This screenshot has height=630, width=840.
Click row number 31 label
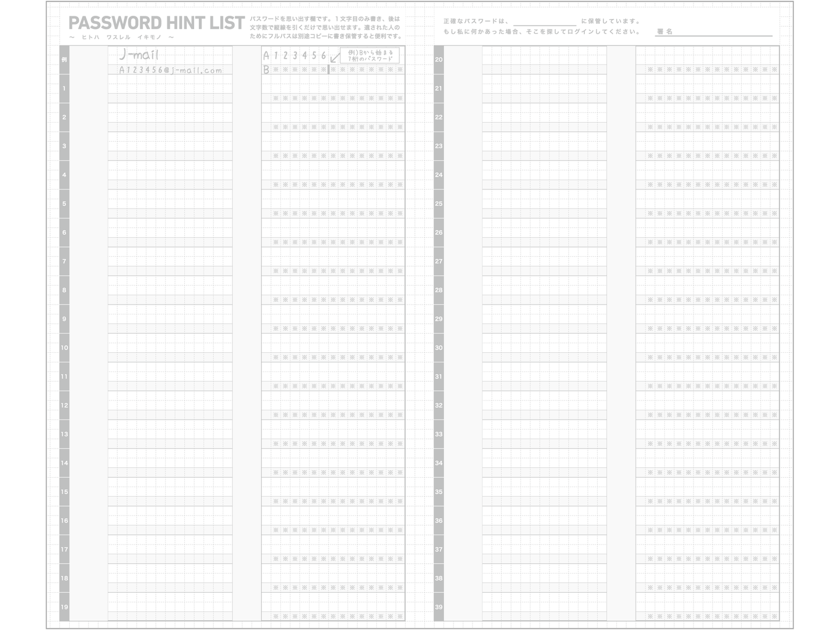[x=439, y=377]
